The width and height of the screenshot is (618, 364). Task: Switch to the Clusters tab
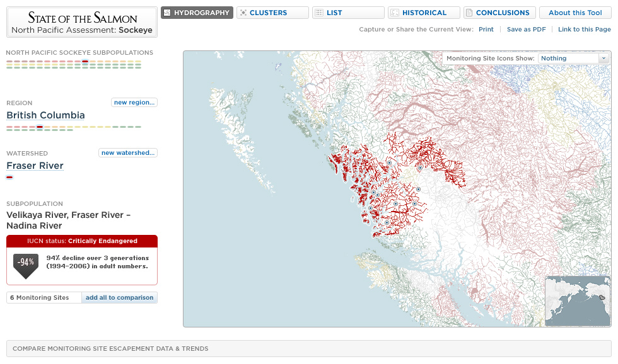click(x=272, y=13)
